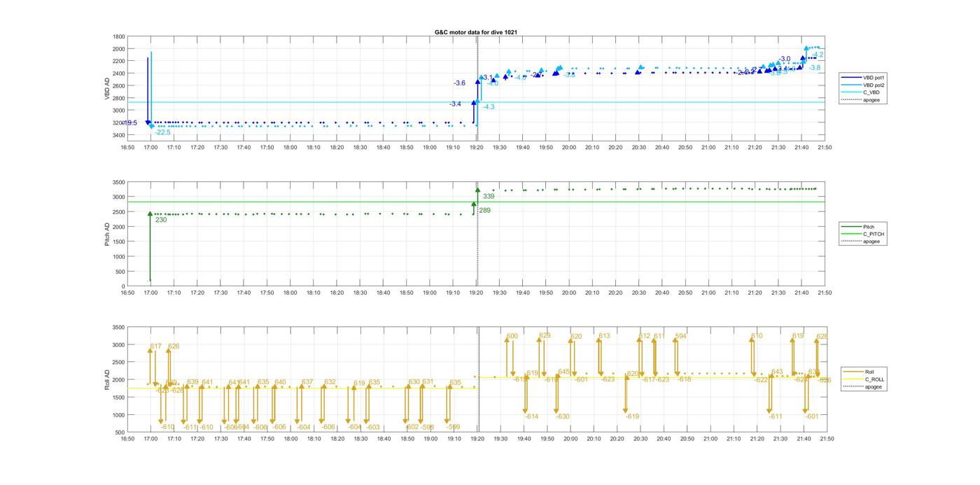Click the "-622" roll data label
980x485 pixels.
pyautogui.click(x=761, y=379)
